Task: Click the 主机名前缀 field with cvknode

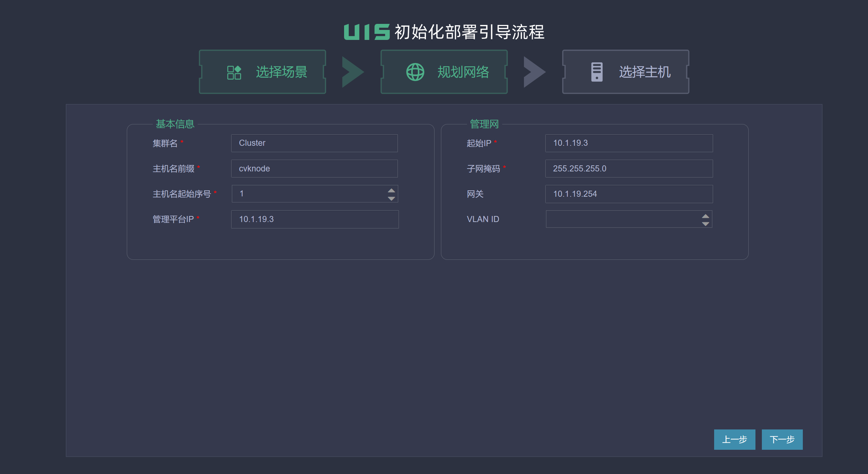Action: 314,169
